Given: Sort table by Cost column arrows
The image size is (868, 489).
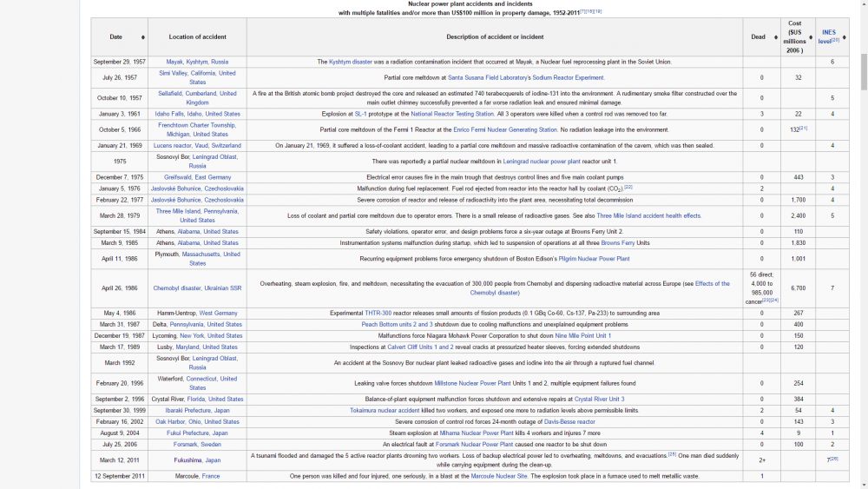Looking at the screenshot, I should (811, 37).
